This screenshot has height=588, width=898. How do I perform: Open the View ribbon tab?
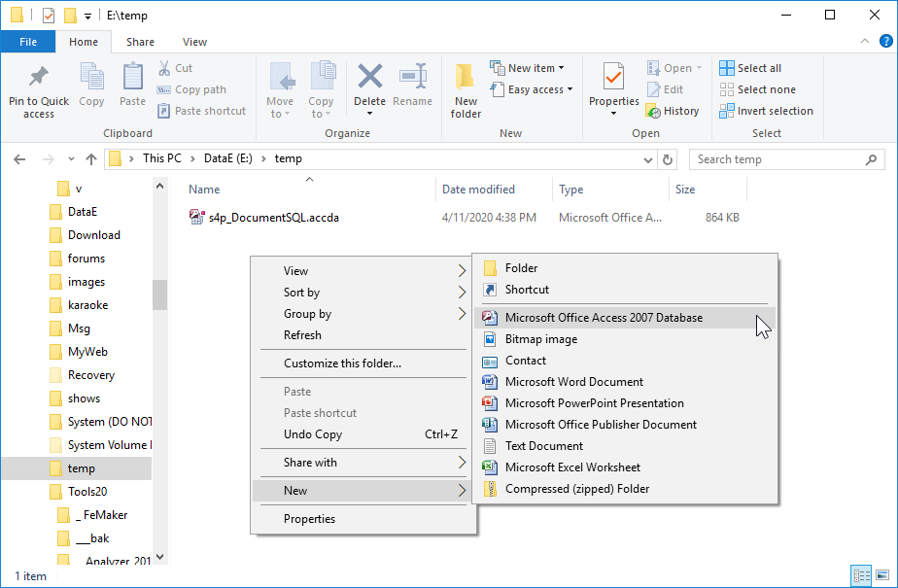tap(194, 42)
